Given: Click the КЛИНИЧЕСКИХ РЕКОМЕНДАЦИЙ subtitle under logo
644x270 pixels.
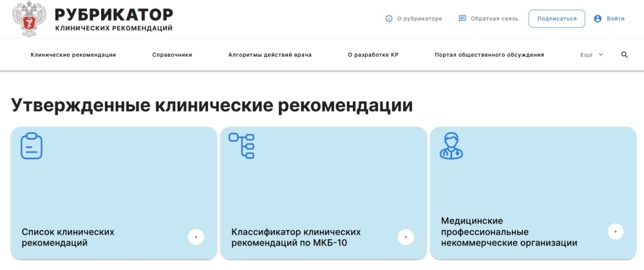Looking at the screenshot, I should (114, 28).
